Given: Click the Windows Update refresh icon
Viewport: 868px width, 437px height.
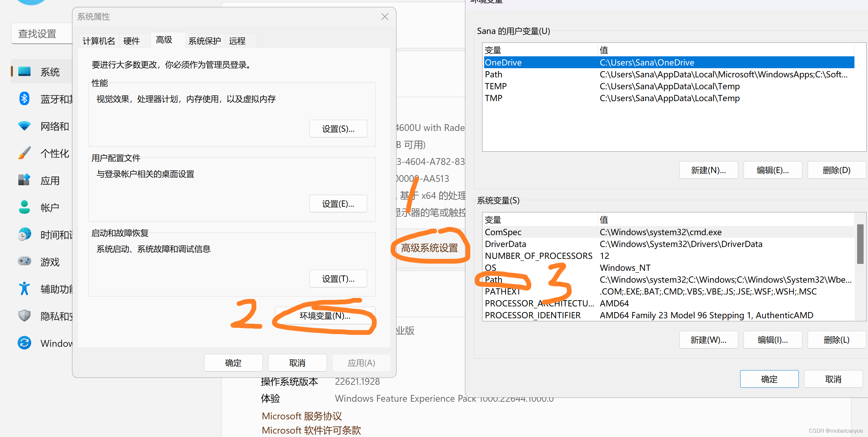Looking at the screenshot, I should pyautogui.click(x=24, y=343).
